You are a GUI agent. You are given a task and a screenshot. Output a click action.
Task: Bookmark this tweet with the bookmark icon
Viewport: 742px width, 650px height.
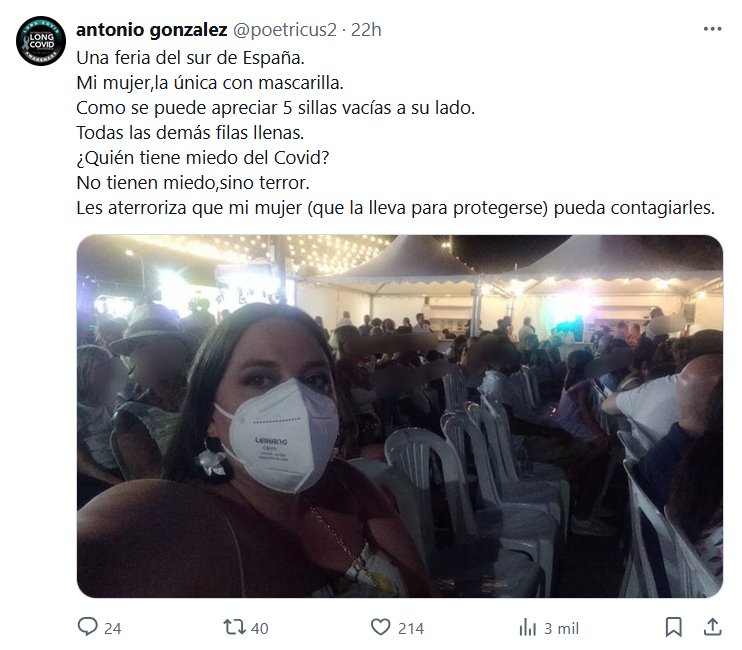click(x=673, y=627)
